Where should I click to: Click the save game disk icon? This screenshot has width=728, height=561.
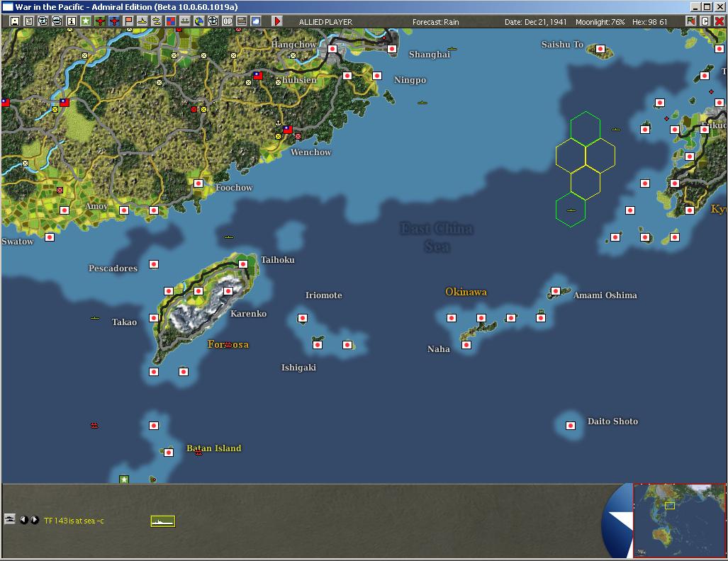point(15,21)
